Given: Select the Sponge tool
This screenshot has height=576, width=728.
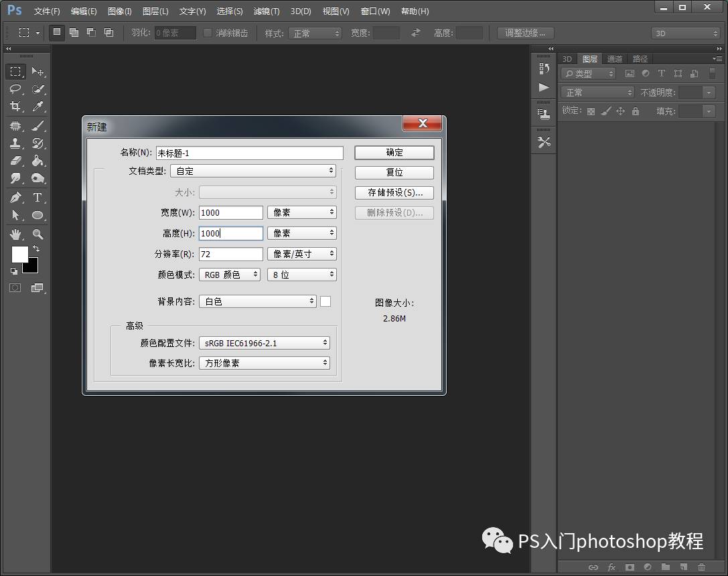Looking at the screenshot, I should (x=38, y=179).
